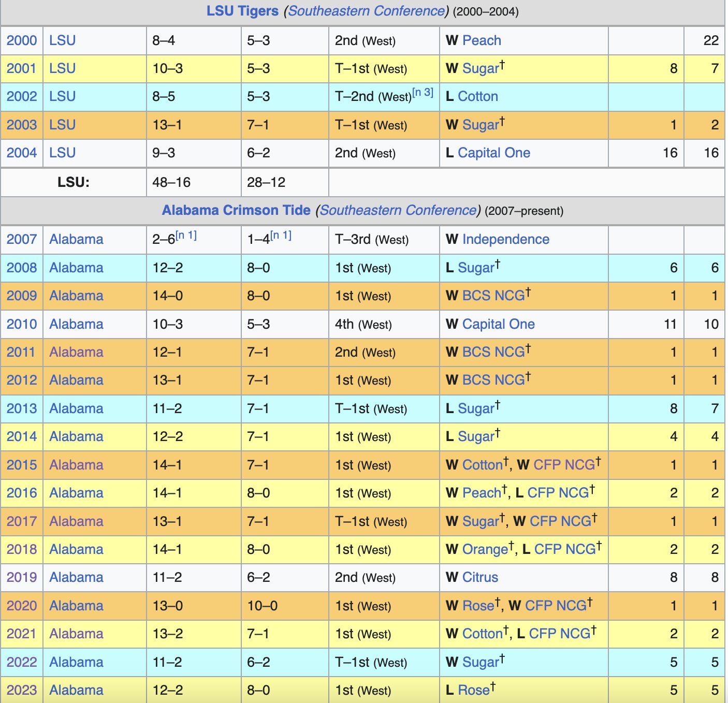Open the Independence bowl link

click(506, 239)
